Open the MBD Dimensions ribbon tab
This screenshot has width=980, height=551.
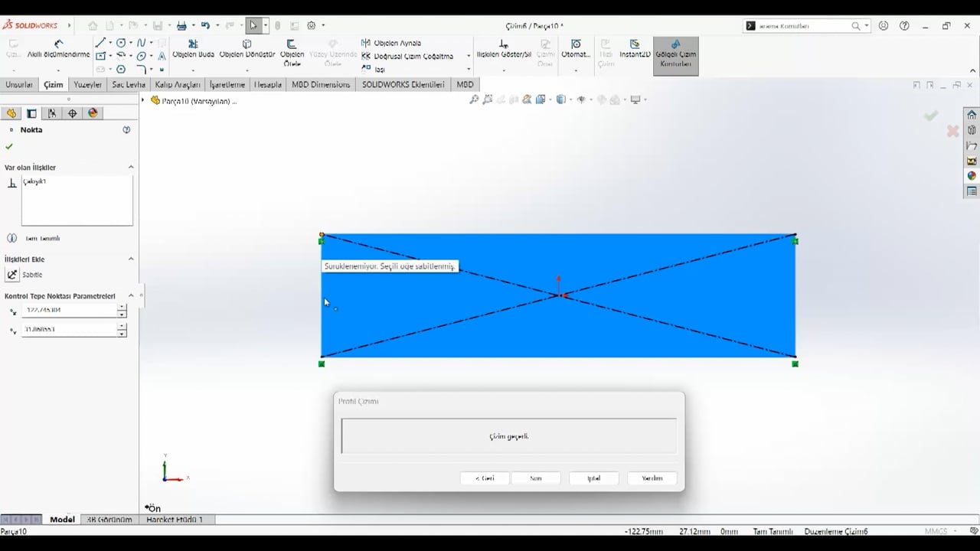point(321,84)
